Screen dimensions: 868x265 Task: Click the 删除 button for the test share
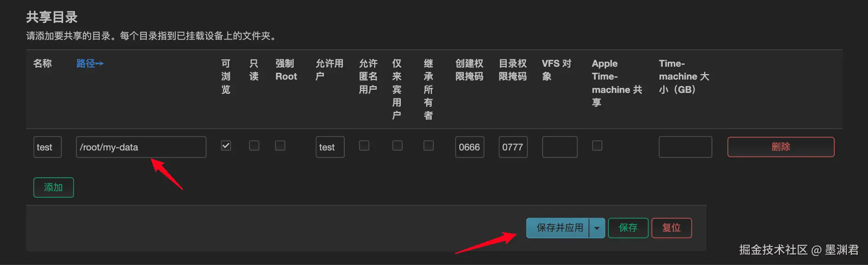pyautogui.click(x=781, y=147)
